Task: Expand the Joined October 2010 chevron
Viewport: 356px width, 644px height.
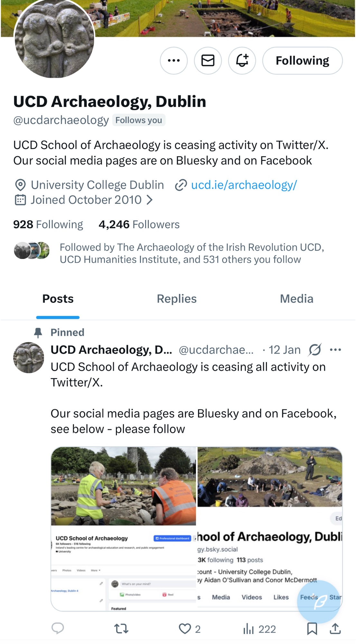Action: coord(149,200)
